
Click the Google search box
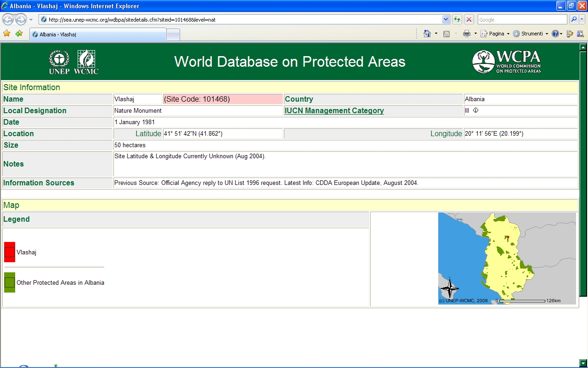coord(522,19)
